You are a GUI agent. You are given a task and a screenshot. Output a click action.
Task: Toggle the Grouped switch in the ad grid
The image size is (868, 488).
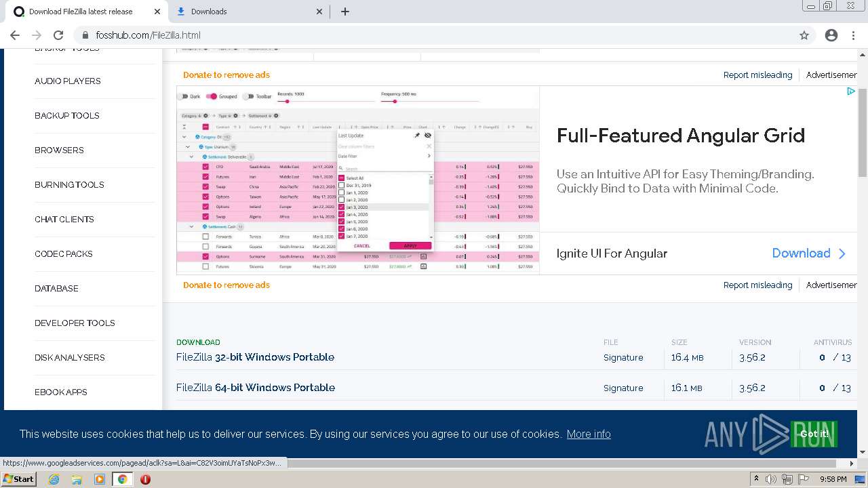(x=212, y=96)
